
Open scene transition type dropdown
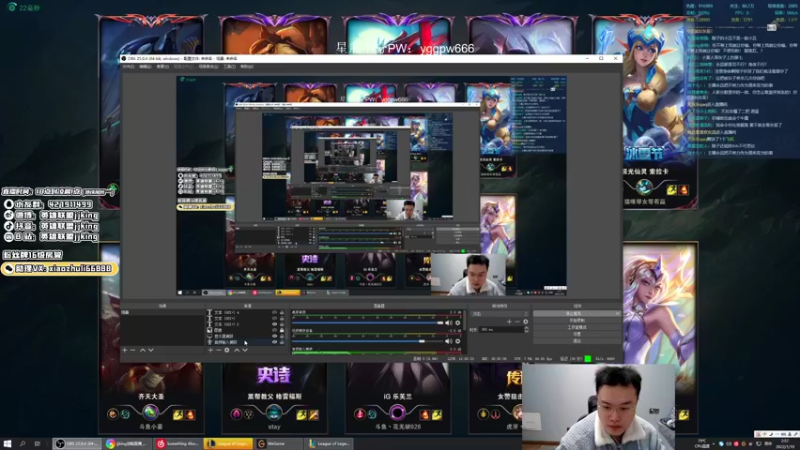click(x=499, y=314)
